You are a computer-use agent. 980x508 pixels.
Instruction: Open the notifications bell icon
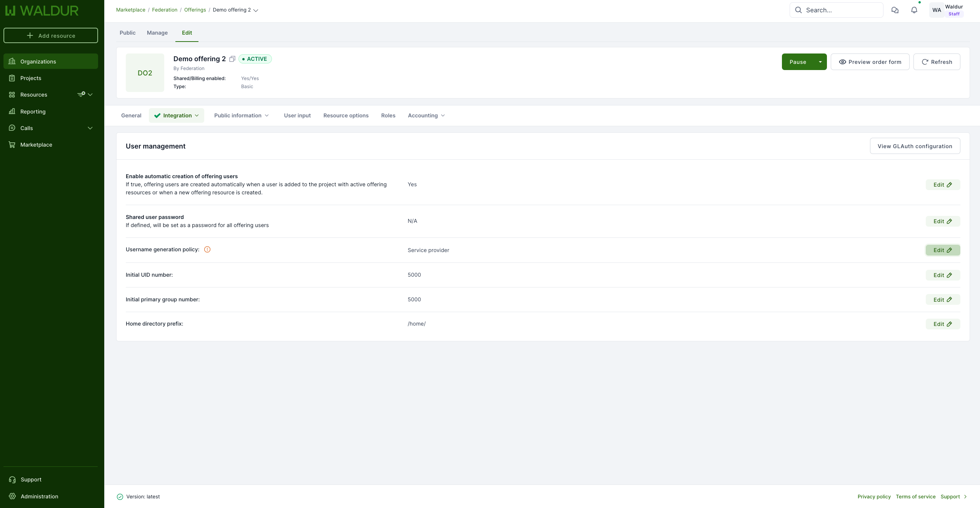pos(914,10)
